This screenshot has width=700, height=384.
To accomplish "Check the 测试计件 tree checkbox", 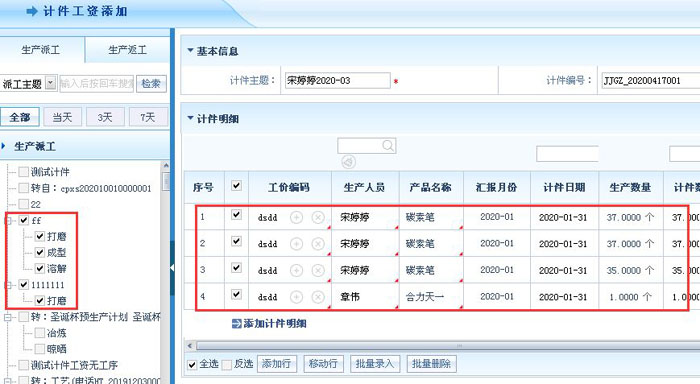I will tap(24, 172).
